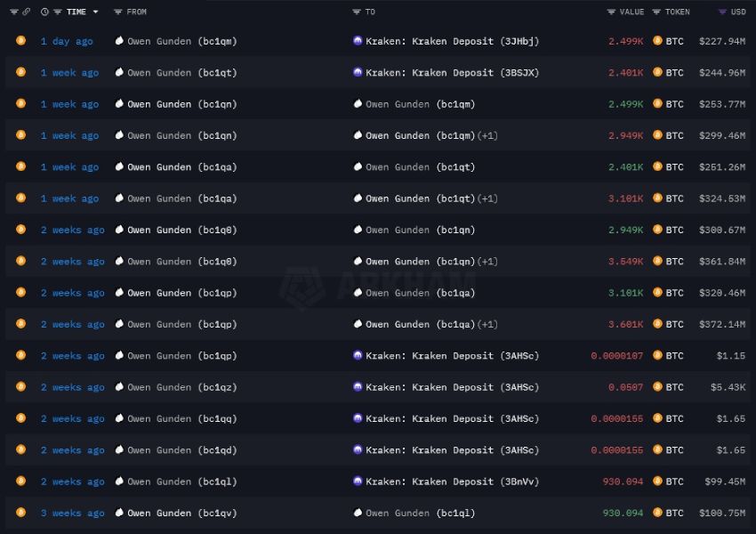The width and height of the screenshot is (756, 534).
Task: Expand the (+1) recipients on the $299.46M row
Action: coord(487,135)
